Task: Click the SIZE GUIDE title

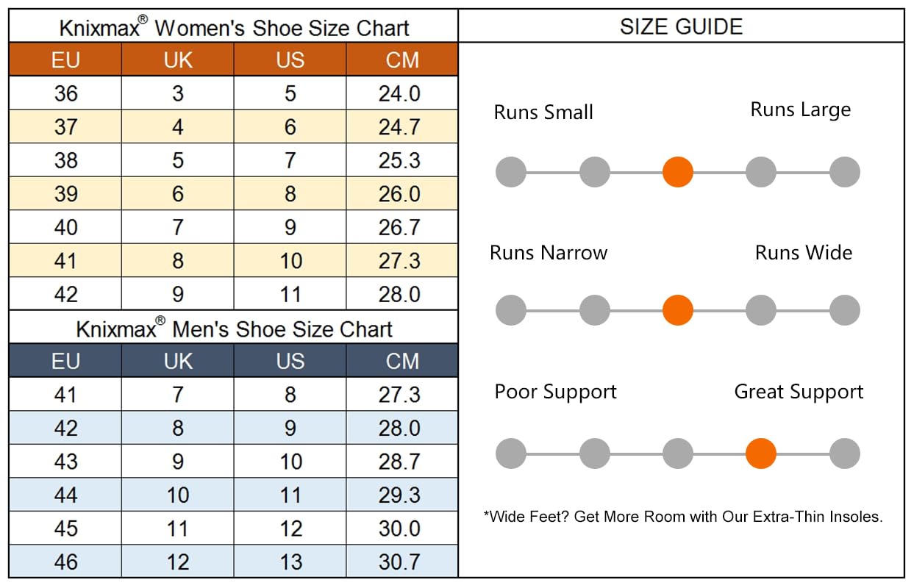Action: point(681,27)
